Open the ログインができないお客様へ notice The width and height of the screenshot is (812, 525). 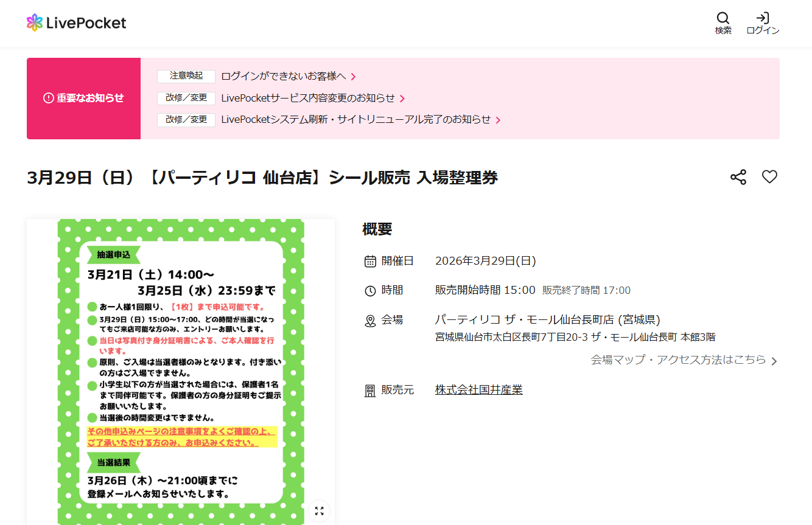pyautogui.click(x=283, y=77)
